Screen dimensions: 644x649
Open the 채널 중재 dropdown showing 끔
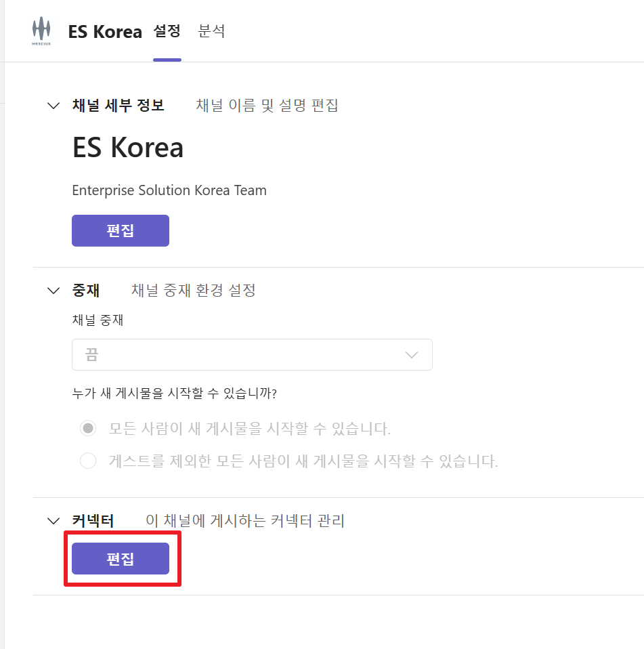click(x=252, y=354)
